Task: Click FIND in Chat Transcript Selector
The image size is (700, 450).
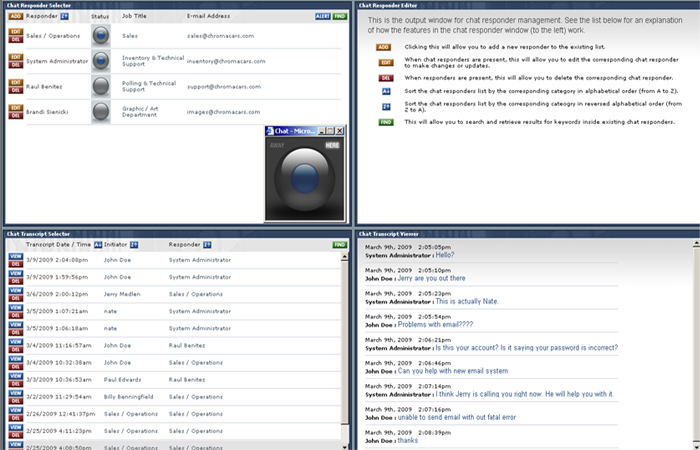Action: click(340, 245)
